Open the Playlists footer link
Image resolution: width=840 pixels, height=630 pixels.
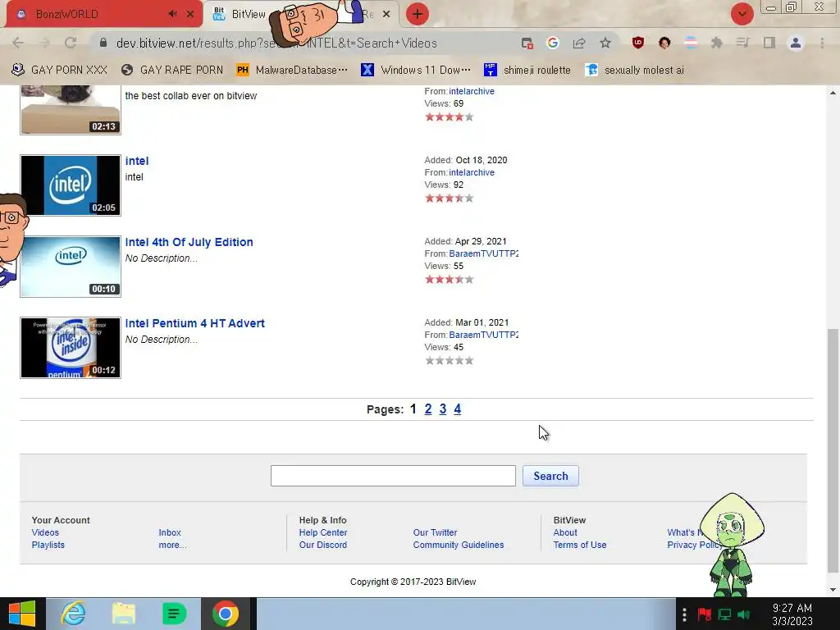click(x=48, y=545)
